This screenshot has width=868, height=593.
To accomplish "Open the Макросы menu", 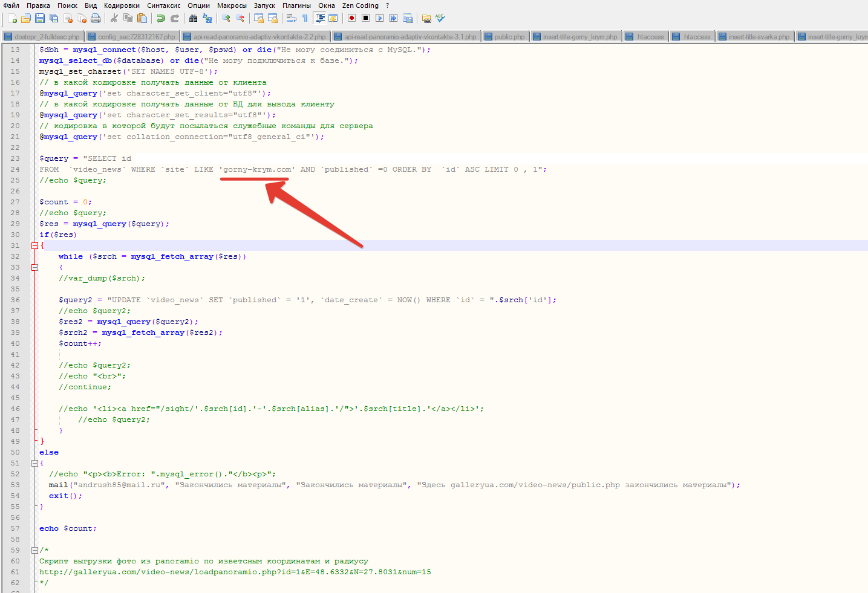I will point(232,5).
